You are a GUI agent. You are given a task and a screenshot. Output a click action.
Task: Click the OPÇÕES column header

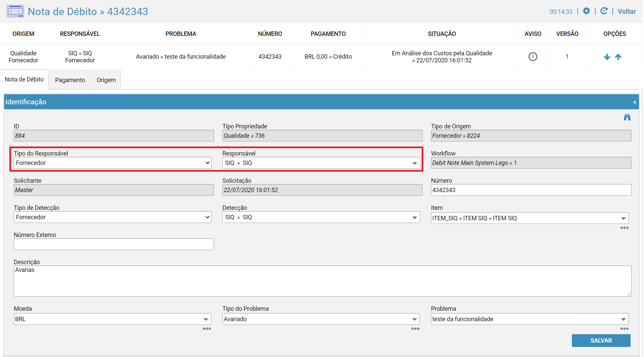click(x=614, y=34)
